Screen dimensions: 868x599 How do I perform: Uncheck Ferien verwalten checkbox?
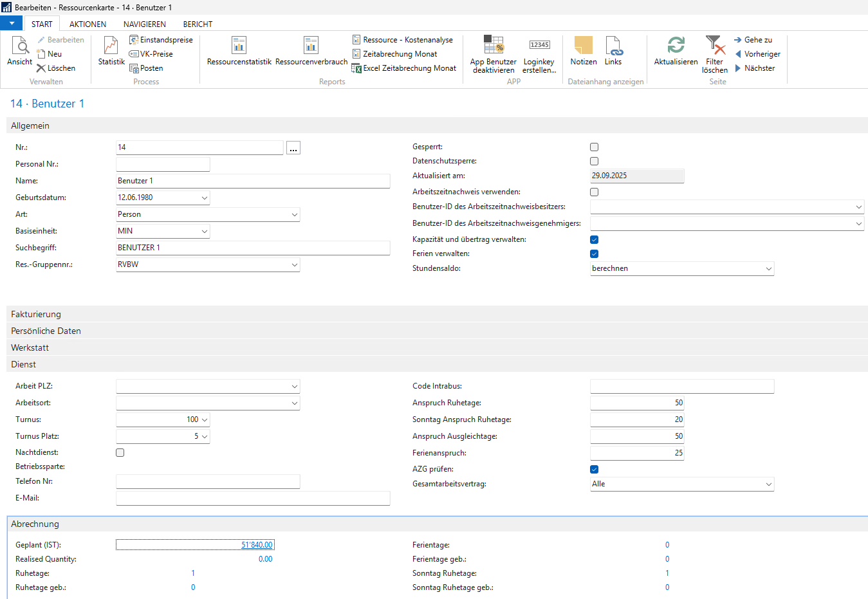click(594, 254)
